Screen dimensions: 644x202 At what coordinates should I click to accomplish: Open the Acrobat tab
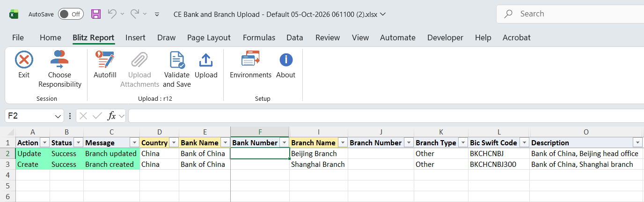pyautogui.click(x=517, y=37)
